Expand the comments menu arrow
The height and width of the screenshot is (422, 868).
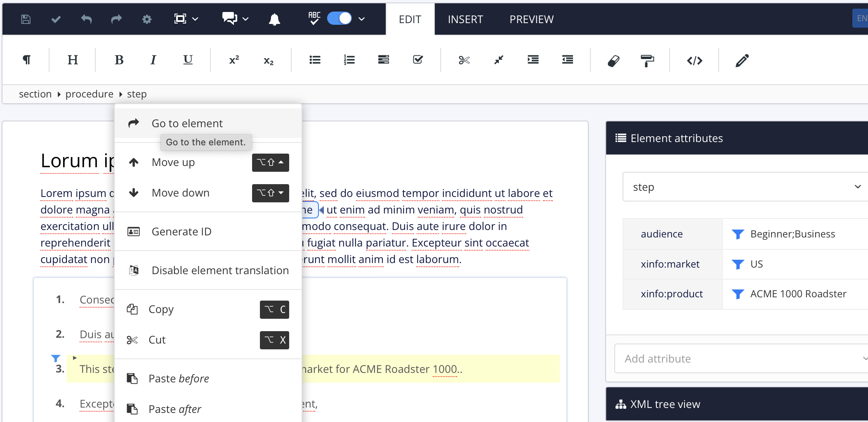245,19
